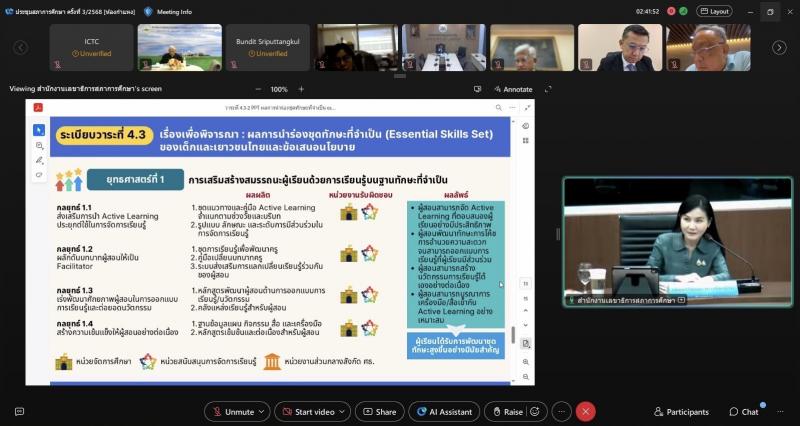800x426 pixels.
Task: Select the cursor selection tool in PDF
Action: [x=39, y=130]
